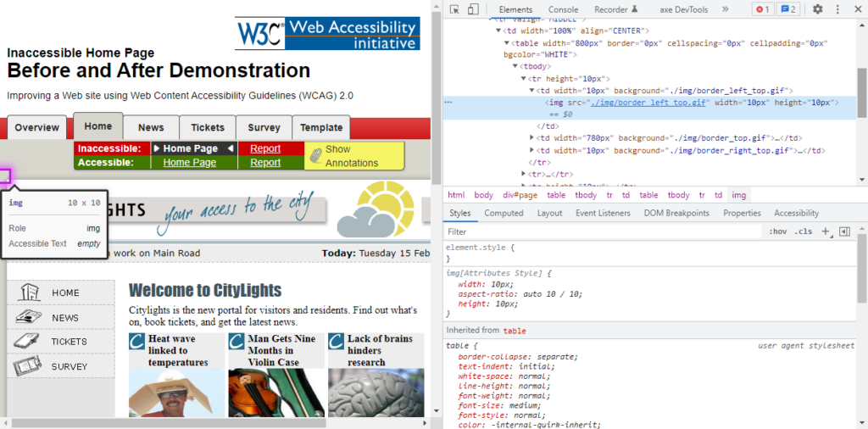868x429 pixels.
Task: Show more DevTools tabs via double chevron
Action: [726, 9]
